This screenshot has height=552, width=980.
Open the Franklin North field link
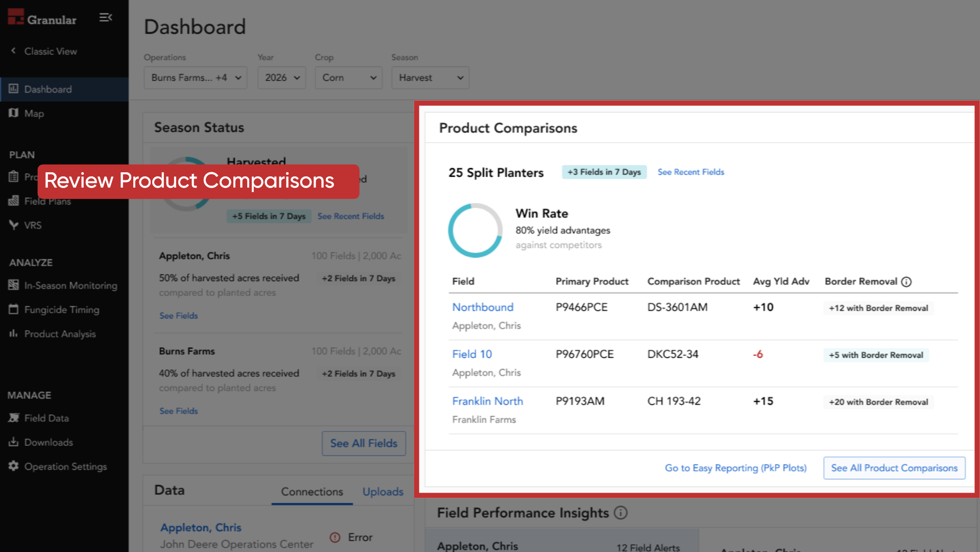point(488,401)
